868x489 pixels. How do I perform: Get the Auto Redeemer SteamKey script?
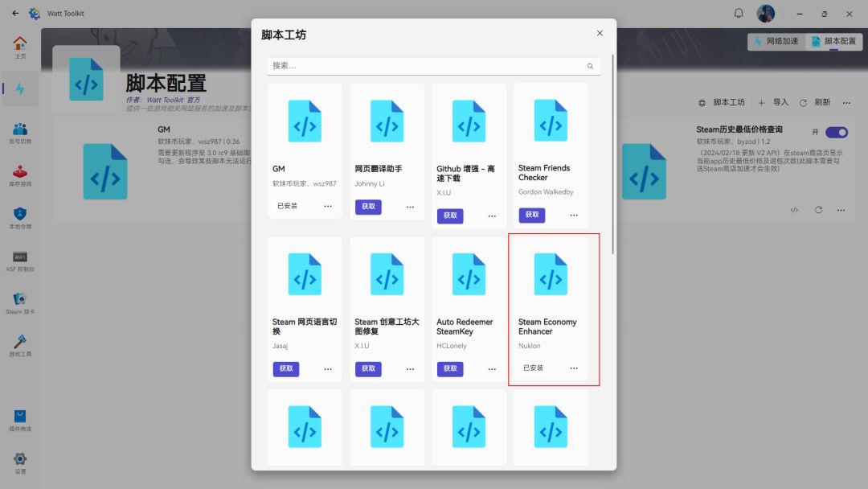pyautogui.click(x=450, y=369)
